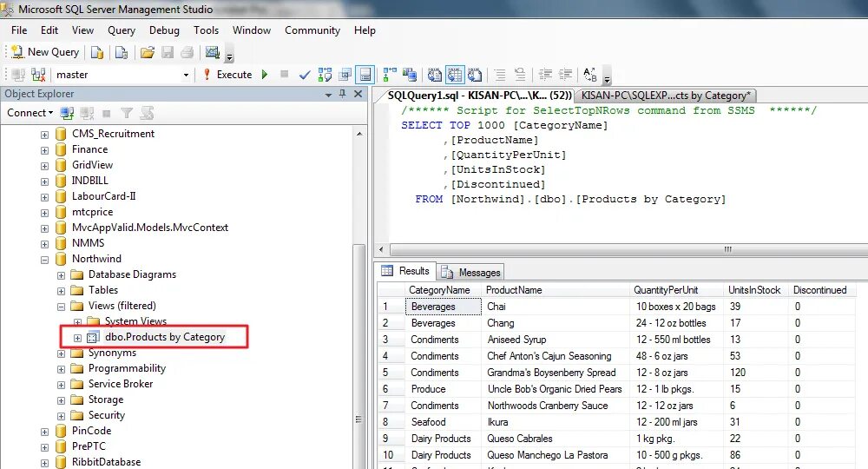Select the dbo.Products by Category view
This screenshot has height=469, width=868.
(164, 337)
